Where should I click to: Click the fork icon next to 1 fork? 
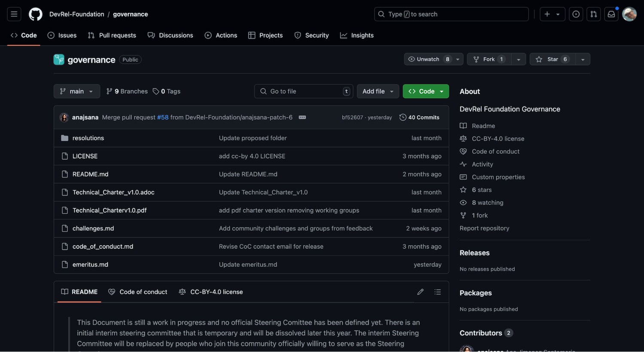(463, 216)
